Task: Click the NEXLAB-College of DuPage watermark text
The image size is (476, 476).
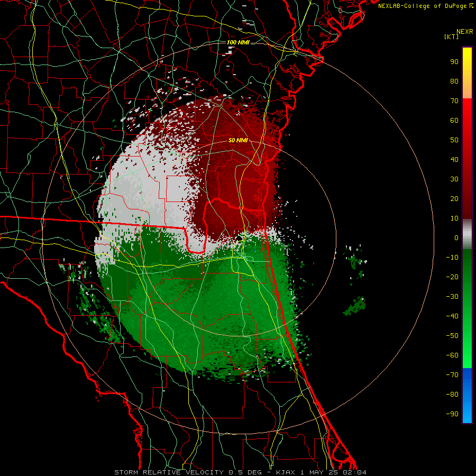Action: point(426,6)
